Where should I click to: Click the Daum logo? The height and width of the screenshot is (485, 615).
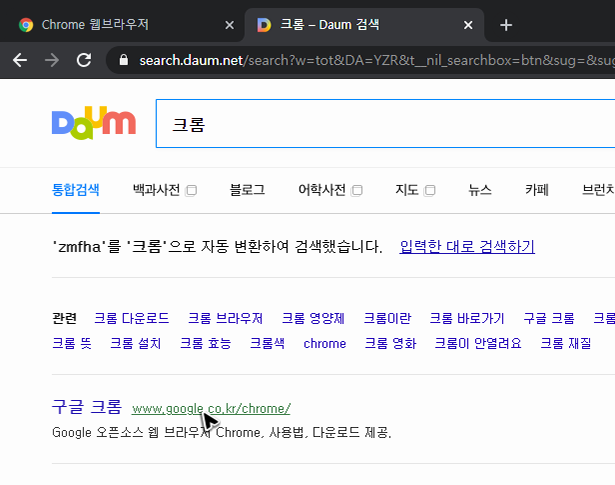coord(94,123)
